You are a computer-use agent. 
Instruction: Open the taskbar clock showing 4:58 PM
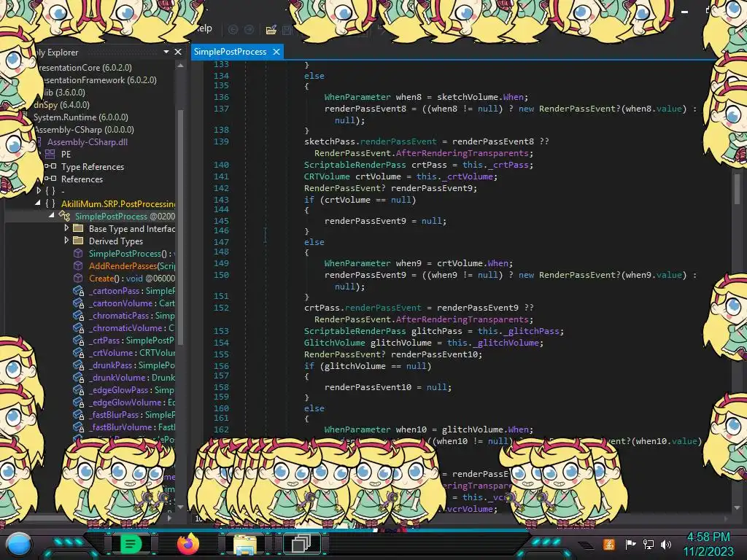point(708,537)
